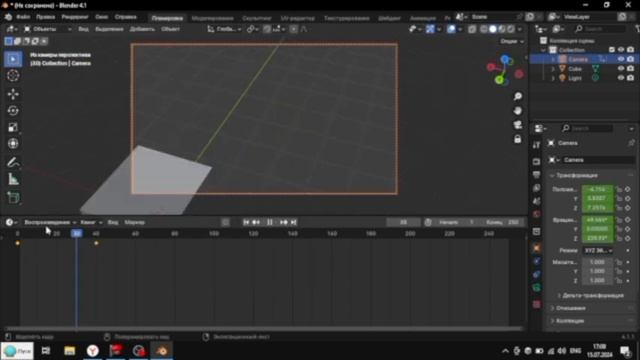Click the viewport zoom magnifier icon
Image resolution: width=640 pixels, height=360 pixels.
(x=518, y=96)
